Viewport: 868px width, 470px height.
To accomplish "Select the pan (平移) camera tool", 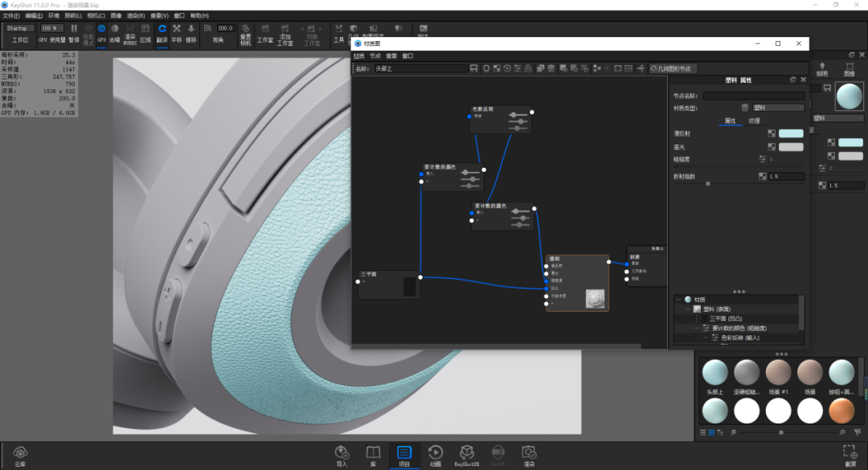I will click(x=177, y=33).
